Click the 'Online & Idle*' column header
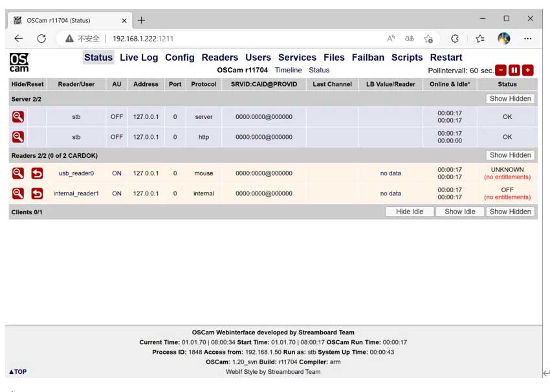Image resolution: width=550 pixels, height=392 pixels. pos(450,84)
